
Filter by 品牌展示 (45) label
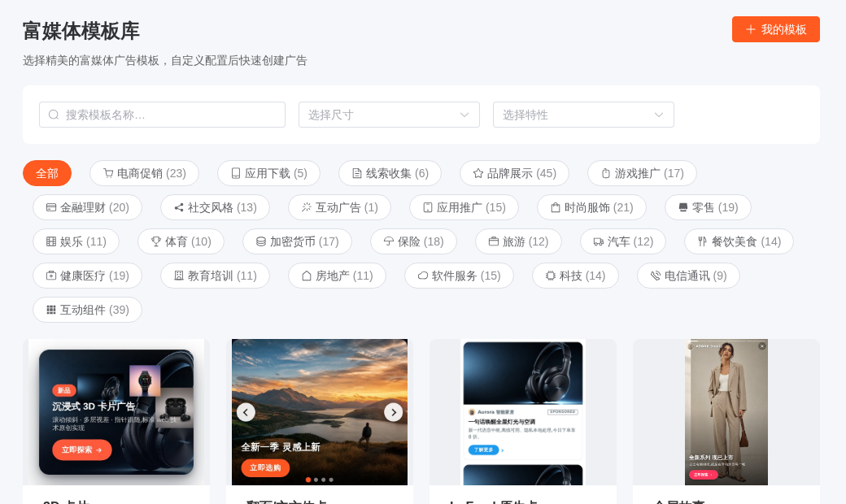pyautogui.click(x=521, y=174)
